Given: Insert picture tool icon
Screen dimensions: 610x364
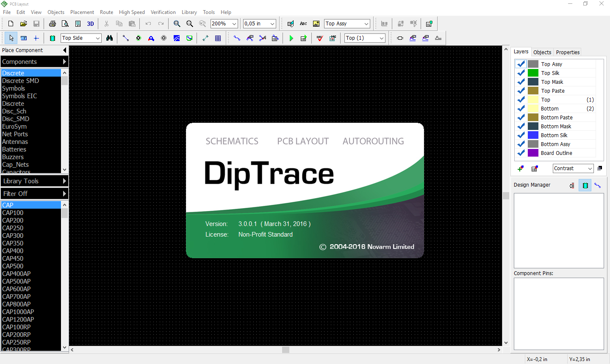Looking at the screenshot, I should [x=316, y=24].
